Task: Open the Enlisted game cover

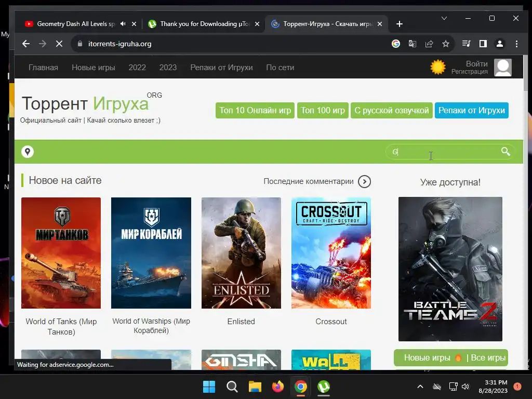Action: click(x=241, y=253)
